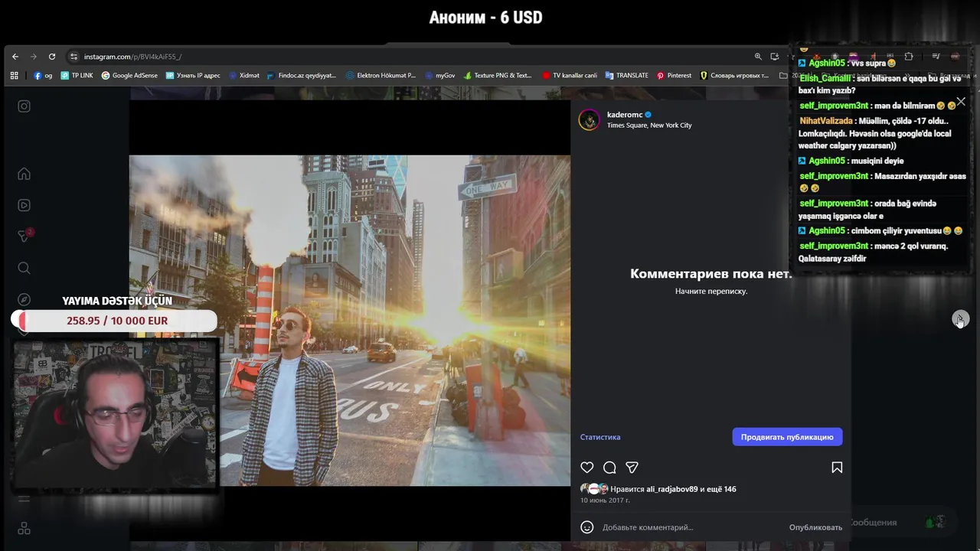Click 'Начните переписку.' text

click(711, 292)
